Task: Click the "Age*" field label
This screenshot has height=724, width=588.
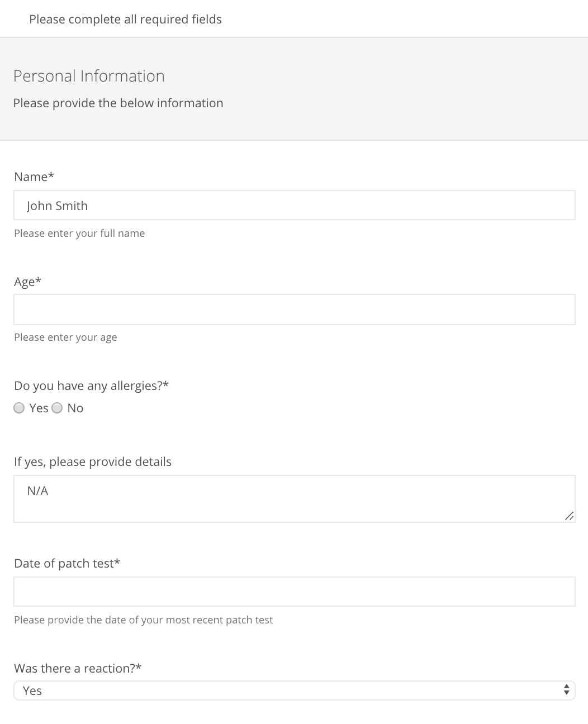Action: pyautogui.click(x=27, y=282)
